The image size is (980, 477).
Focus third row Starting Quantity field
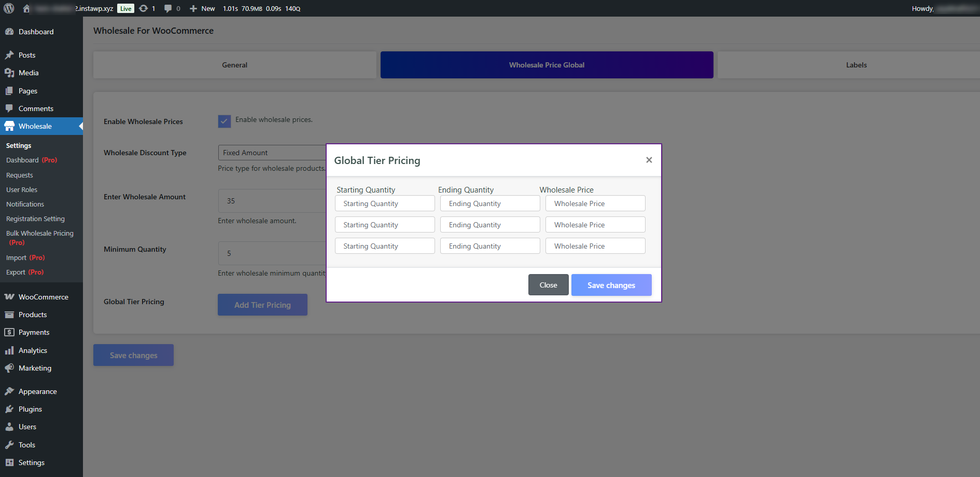pos(385,246)
